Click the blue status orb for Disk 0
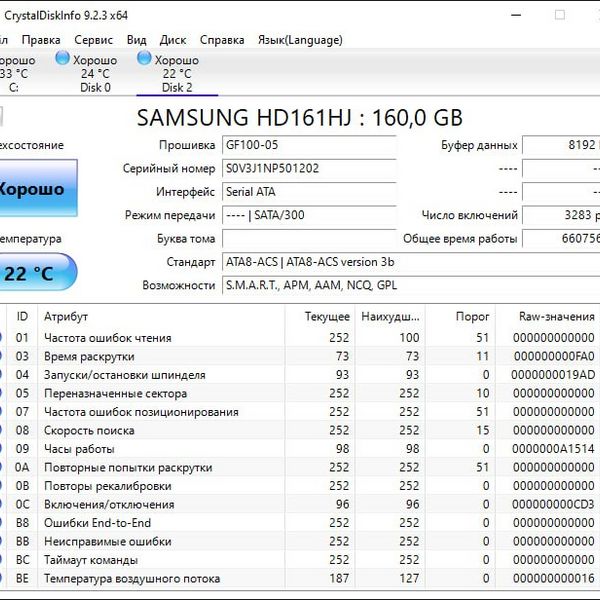 62,58
